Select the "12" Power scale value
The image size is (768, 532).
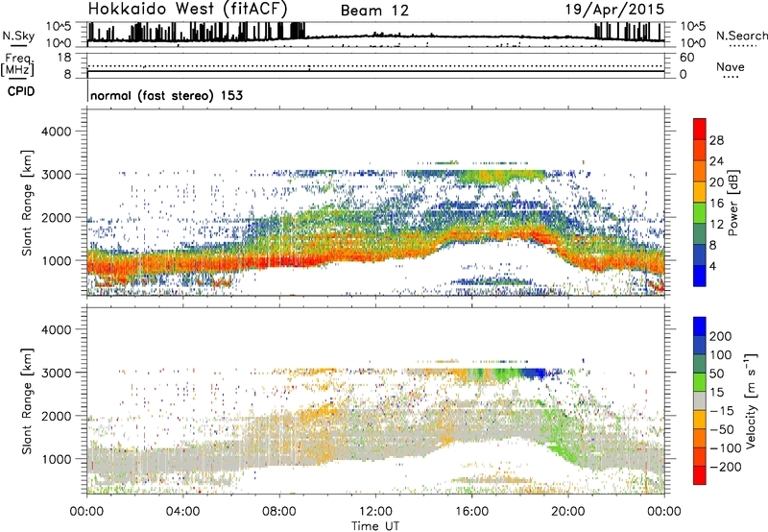click(716, 225)
